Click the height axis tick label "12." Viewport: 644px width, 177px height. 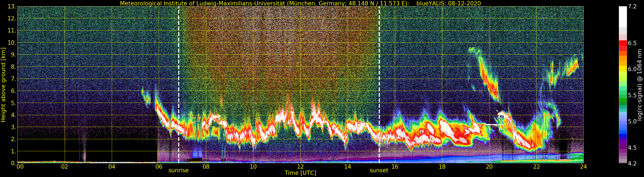pyautogui.click(x=12, y=18)
